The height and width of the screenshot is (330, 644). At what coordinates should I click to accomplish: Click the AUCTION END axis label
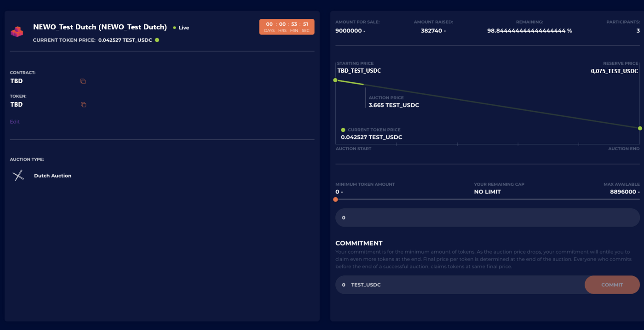624,148
